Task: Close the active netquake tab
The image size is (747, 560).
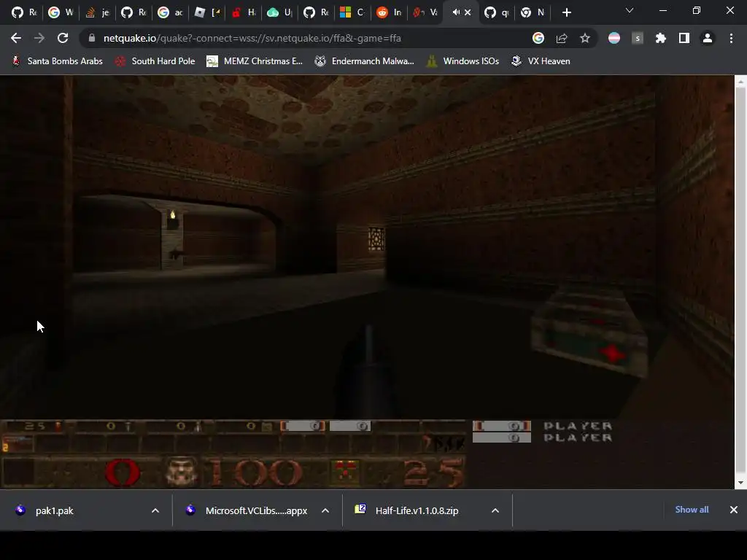Action: click(468, 12)
